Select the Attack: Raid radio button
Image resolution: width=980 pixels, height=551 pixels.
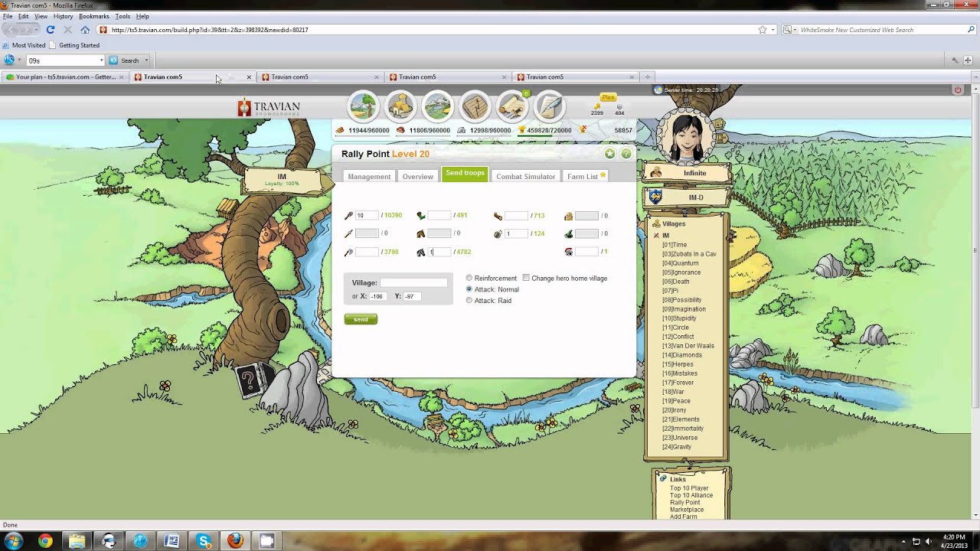[x=469, y=301]
